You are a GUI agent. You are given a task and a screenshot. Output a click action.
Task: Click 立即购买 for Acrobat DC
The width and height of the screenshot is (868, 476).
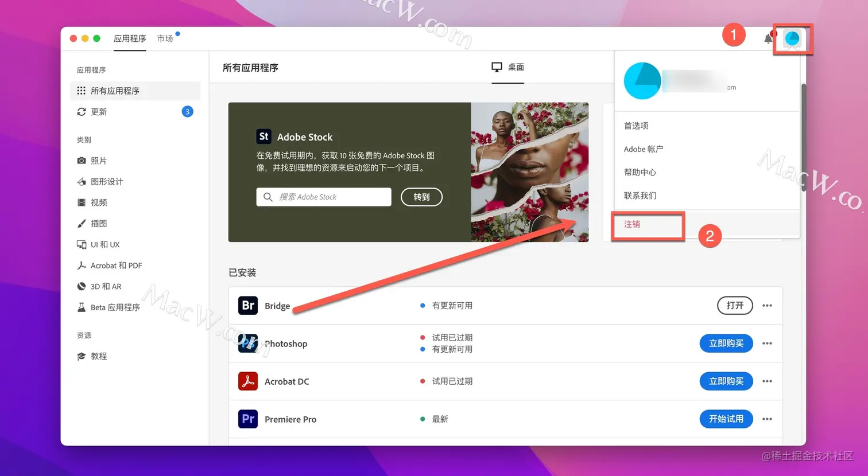coord(726,381)
